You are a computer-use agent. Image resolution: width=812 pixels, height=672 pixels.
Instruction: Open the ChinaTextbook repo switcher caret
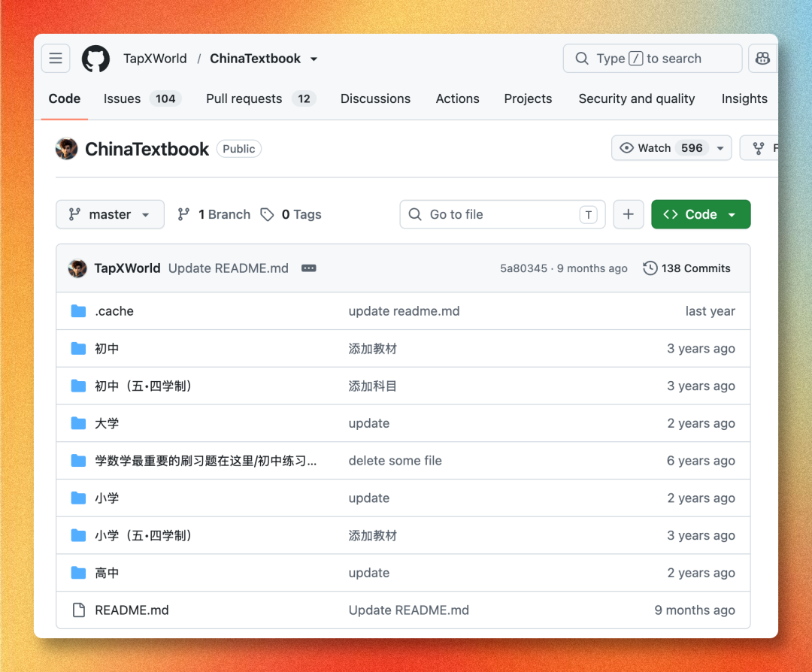pyautogui.click(x=314, y=59)
